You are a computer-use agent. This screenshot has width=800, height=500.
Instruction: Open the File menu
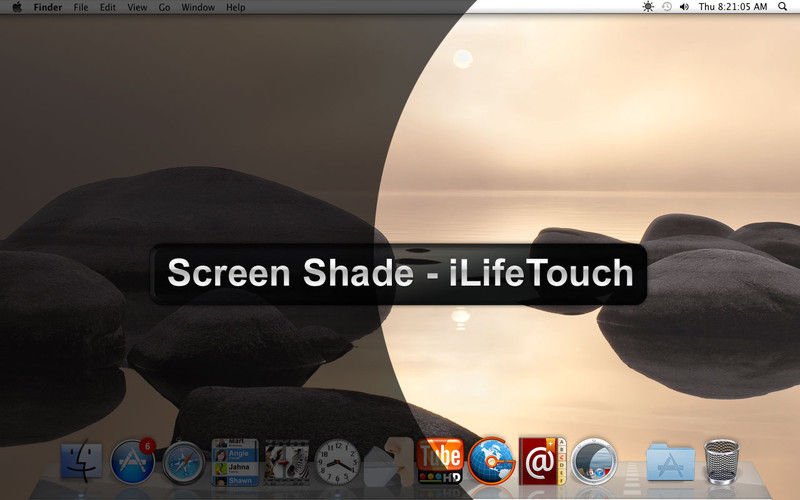[x=81, y=7]
